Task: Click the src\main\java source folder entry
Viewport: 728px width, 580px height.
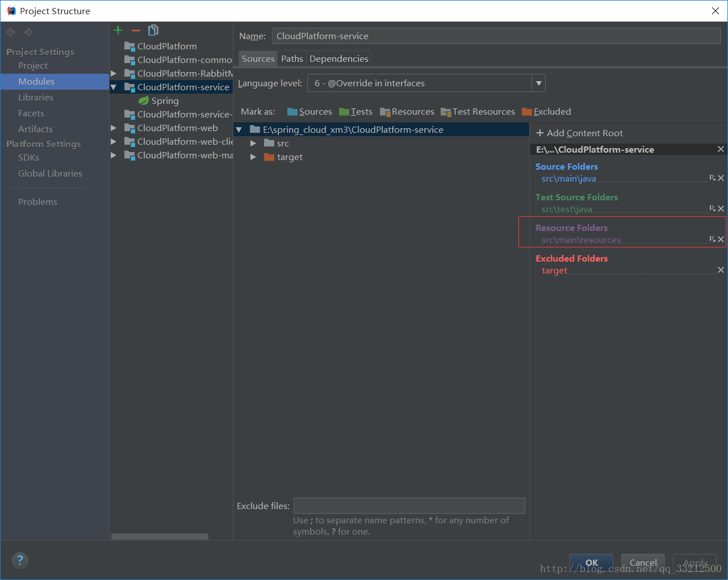Action: click(568, 179)
